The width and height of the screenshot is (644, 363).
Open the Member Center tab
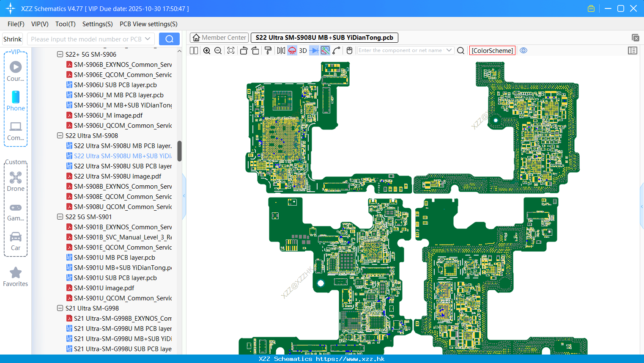pos(219,38)
